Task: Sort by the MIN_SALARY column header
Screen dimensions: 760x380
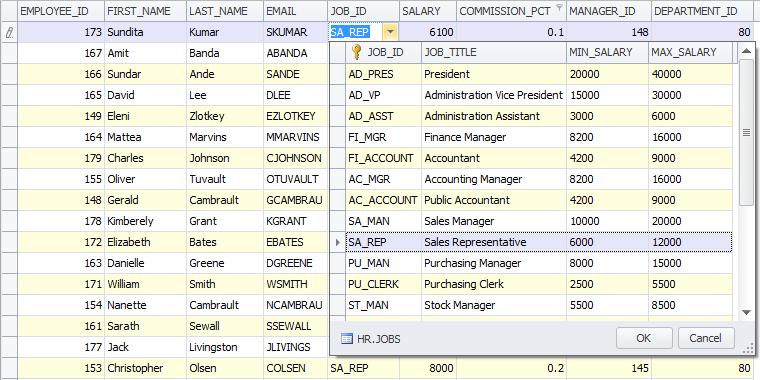Action: [x=607, y=52]
